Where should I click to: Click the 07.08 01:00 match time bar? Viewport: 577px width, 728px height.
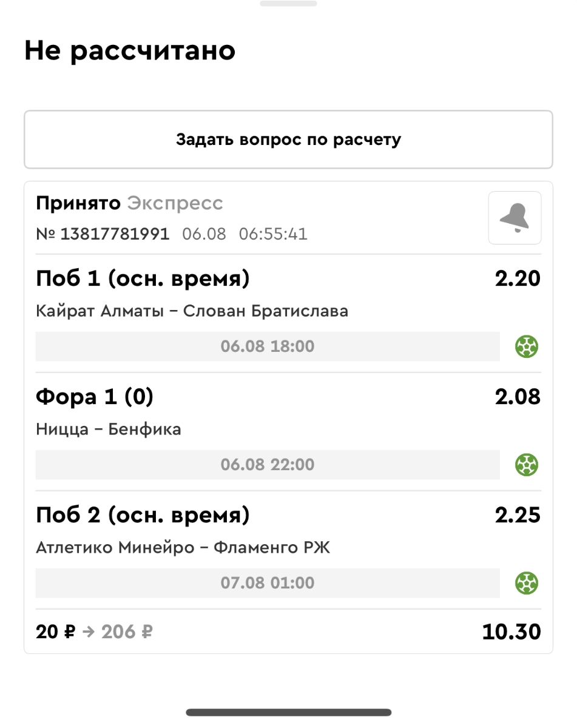pos(268,584)
